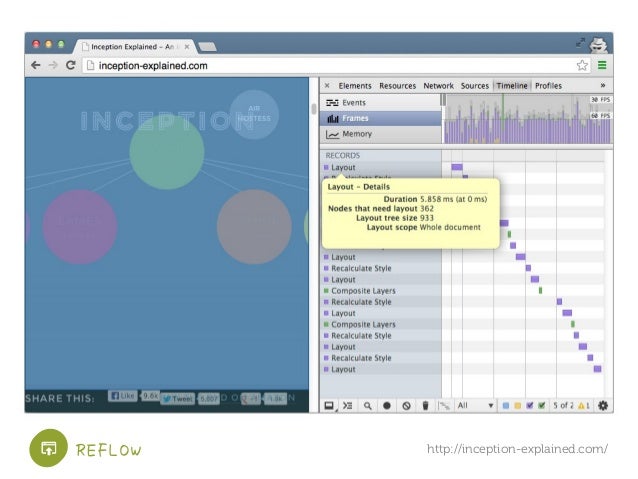Click "Layout tree size 933" text
Image resolution: width=638 pixels, height=479 pixels.
(x=395, y=218)
